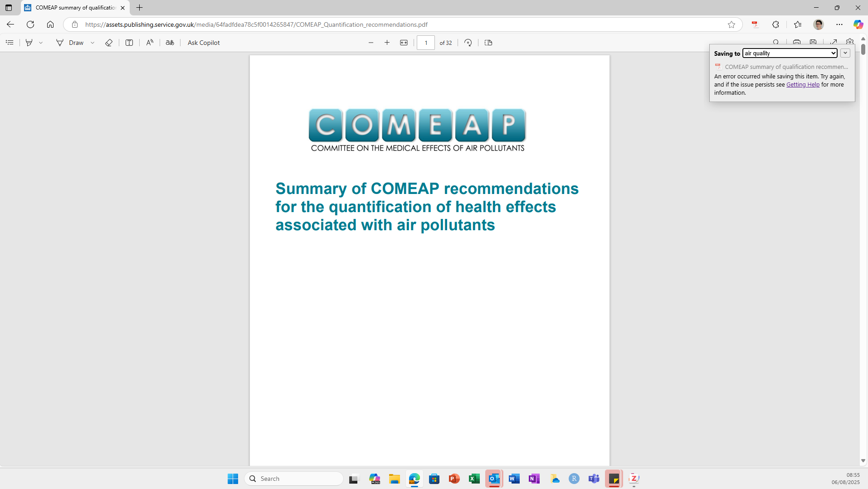Go back to previous page
868x489 pixels.
[10, 24]
